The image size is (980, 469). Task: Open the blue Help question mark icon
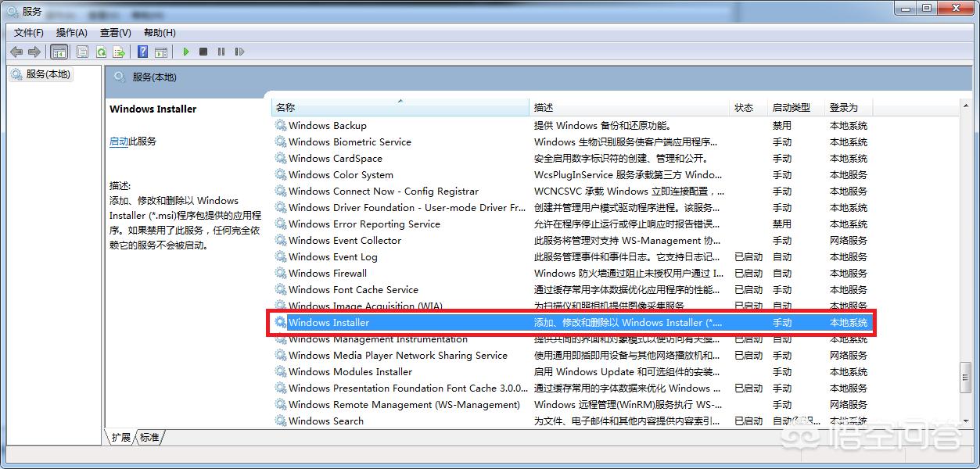[x=142, y=52]
